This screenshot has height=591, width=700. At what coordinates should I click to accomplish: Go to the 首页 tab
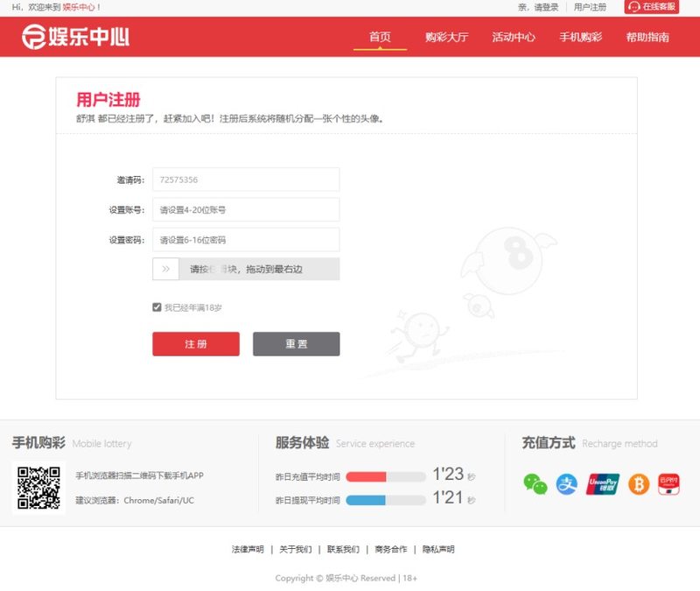[380, 37]
